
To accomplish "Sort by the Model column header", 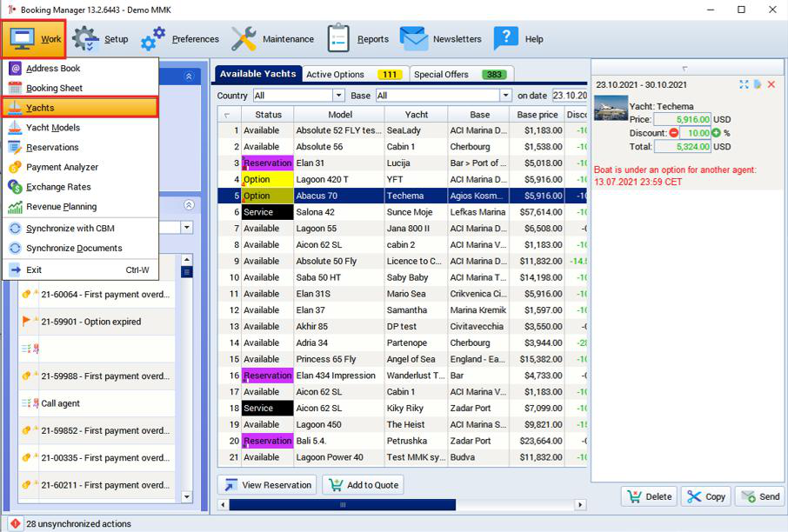I will tap(340, 115).
